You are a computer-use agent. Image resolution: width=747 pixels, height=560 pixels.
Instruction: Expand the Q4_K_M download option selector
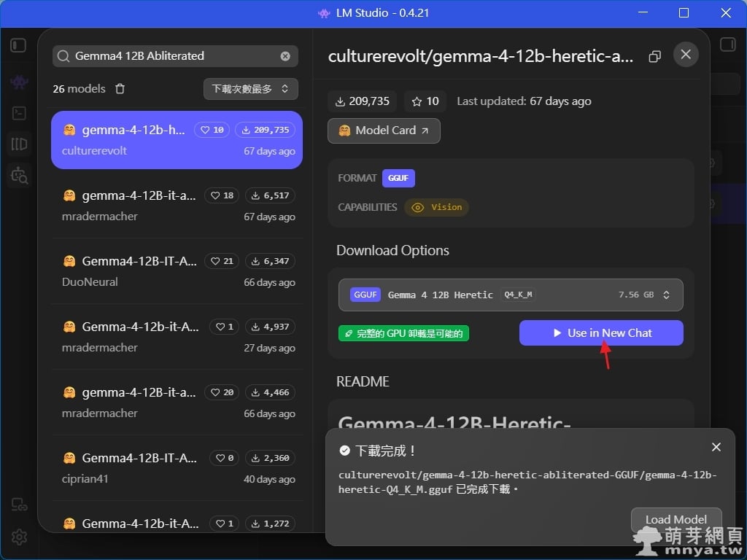(x=511, y=295)
